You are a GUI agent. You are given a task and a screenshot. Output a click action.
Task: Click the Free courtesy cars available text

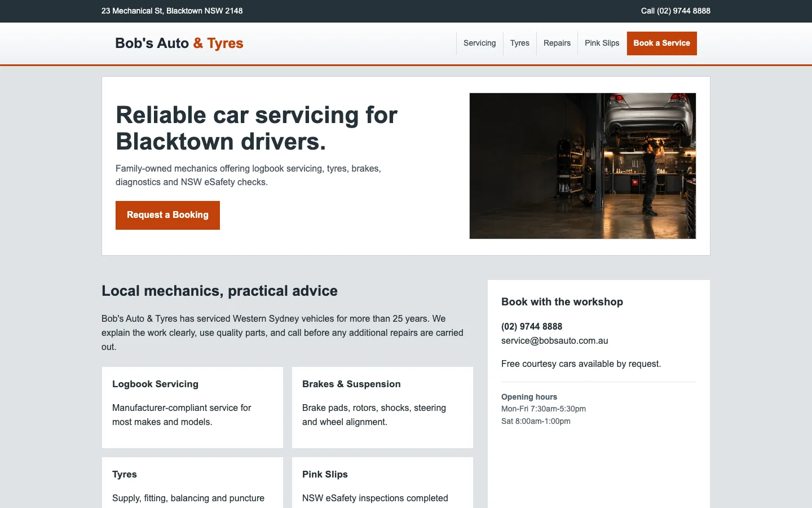coord(581,364)
